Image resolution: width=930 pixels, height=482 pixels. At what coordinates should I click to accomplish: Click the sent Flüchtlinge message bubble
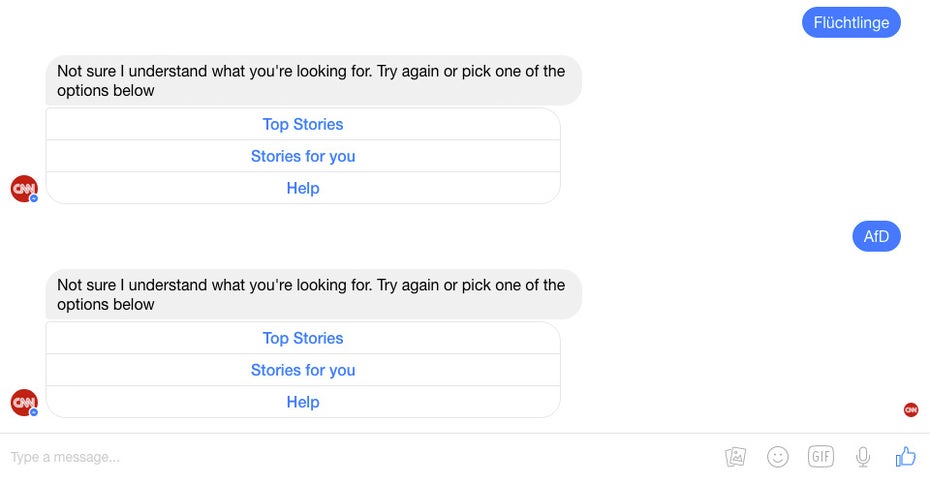click(851, 23)
